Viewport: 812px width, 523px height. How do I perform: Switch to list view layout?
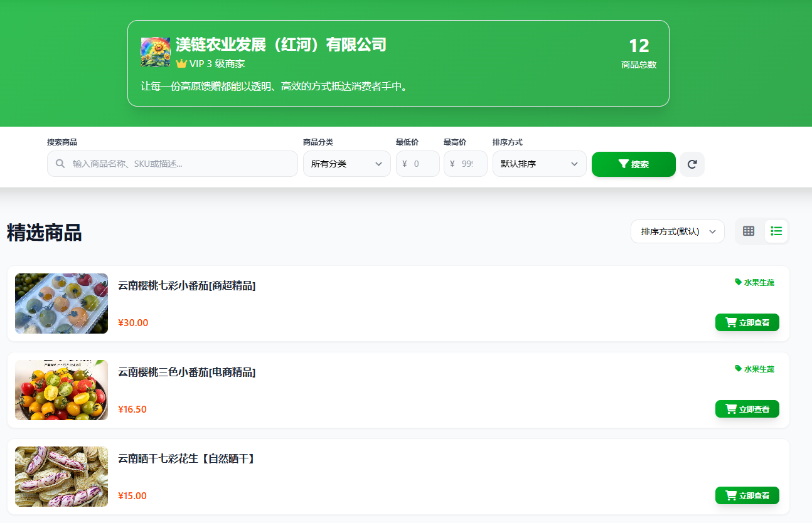776,231
